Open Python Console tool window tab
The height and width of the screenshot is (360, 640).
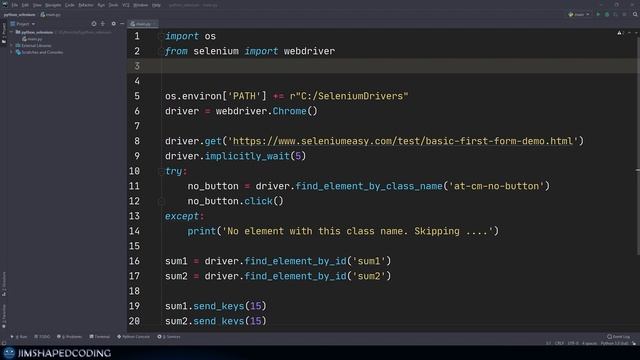coord(133,337)
